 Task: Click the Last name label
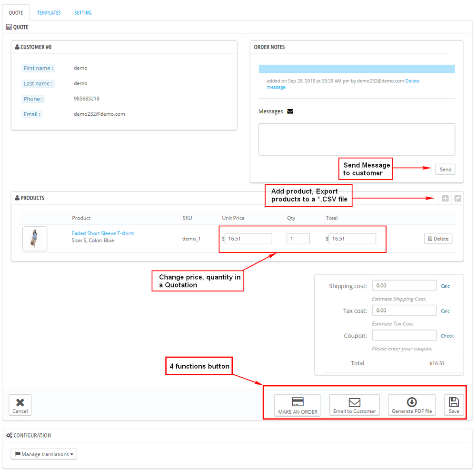click(38, 83)
